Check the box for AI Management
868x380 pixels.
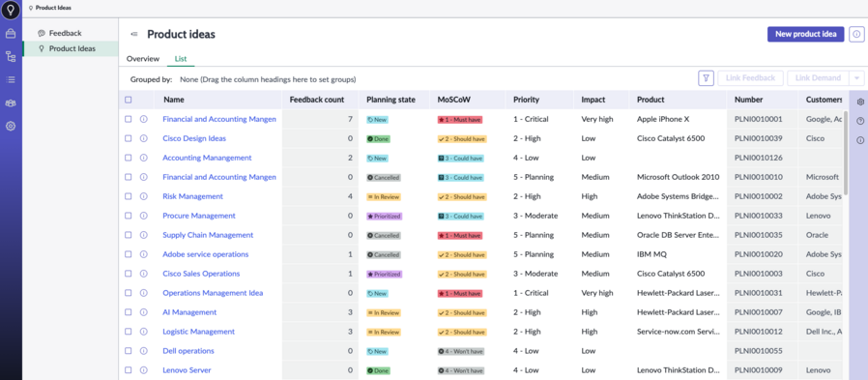point(129,312)
